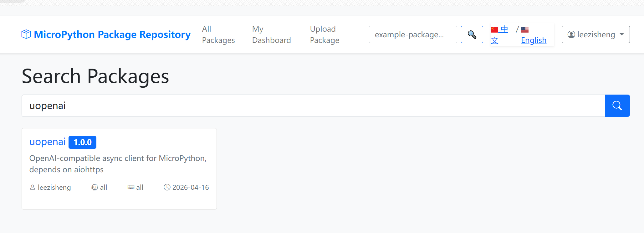
Task: Open My Dashboard page
Action: pos(272,34)
